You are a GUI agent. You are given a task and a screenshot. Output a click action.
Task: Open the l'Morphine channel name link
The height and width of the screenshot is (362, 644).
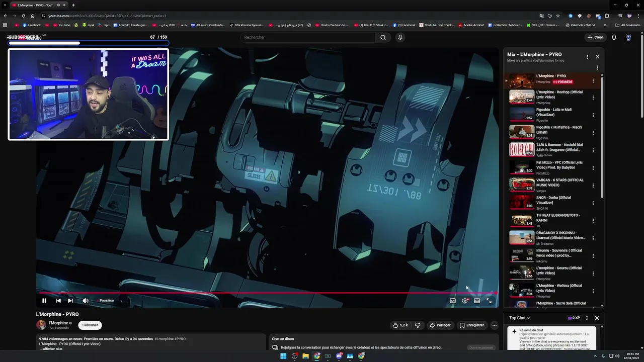[x=58, y=323]
